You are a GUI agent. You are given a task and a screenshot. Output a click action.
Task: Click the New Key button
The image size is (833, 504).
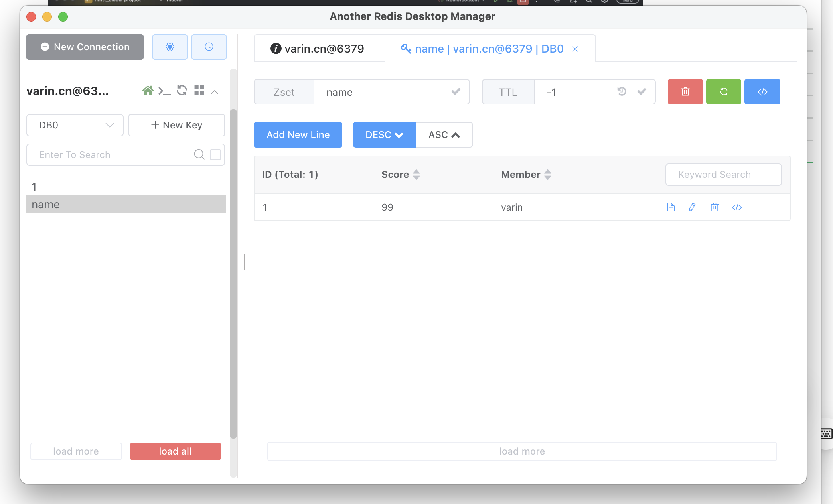coord(177,125)
